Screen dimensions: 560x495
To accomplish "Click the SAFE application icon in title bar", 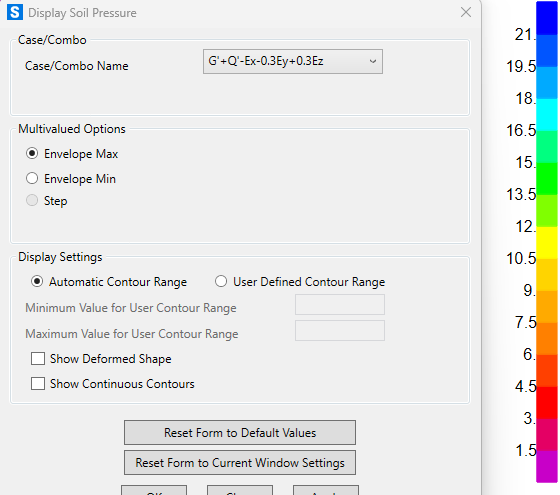I will click(15, 12).
